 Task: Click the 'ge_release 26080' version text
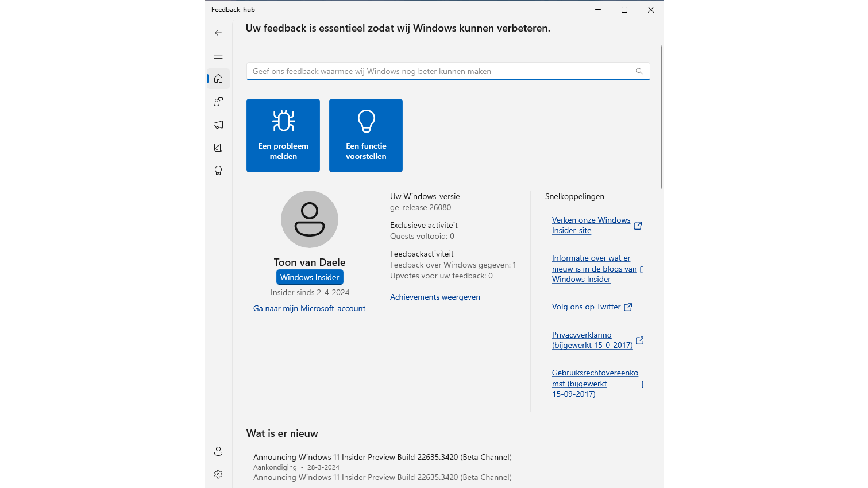click(421, 207)
